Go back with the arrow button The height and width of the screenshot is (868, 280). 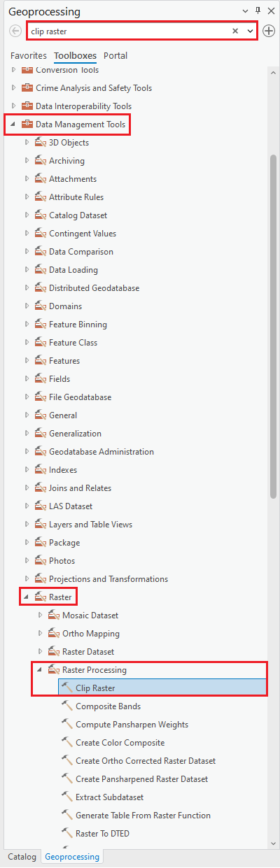[15, 31]
